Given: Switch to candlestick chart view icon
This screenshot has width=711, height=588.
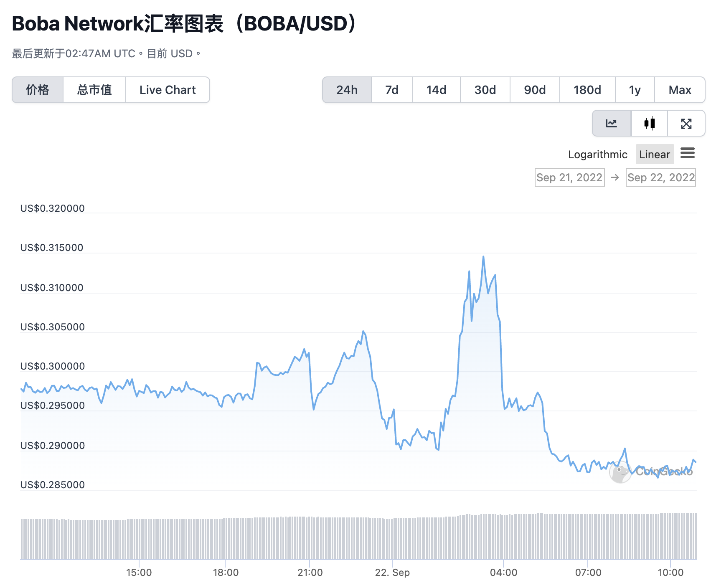Looking at the screenshot, I should click(650, 123).
